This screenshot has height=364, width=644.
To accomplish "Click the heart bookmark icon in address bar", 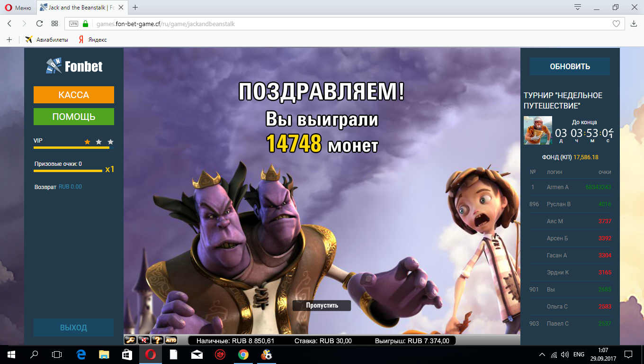I will click(x=616, y=24).
